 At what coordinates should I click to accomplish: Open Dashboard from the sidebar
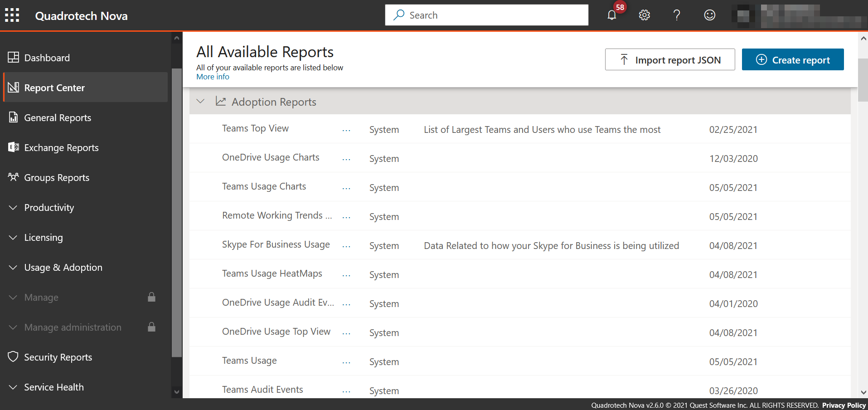[x=85, y=58]
